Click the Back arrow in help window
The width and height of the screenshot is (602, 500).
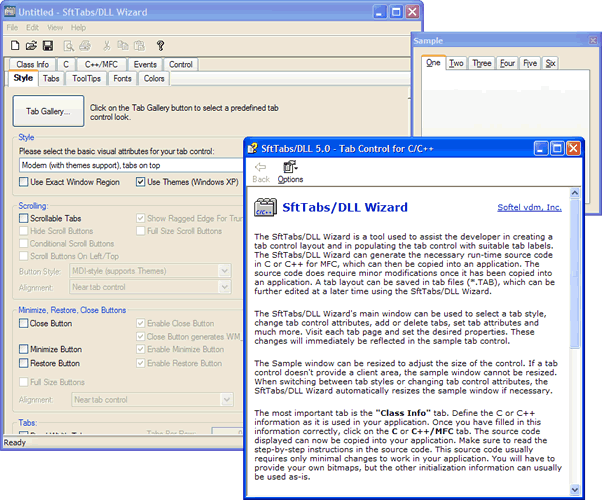(260, 172)
